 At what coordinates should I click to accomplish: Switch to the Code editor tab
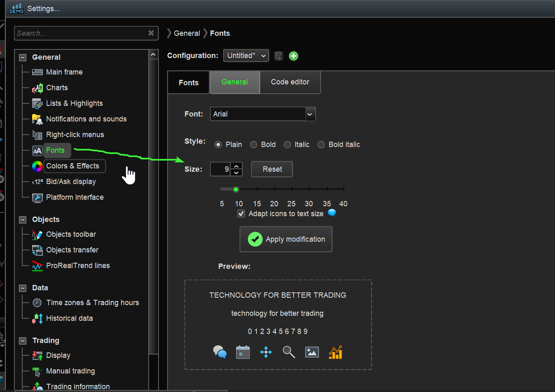(x=290, y=82)
